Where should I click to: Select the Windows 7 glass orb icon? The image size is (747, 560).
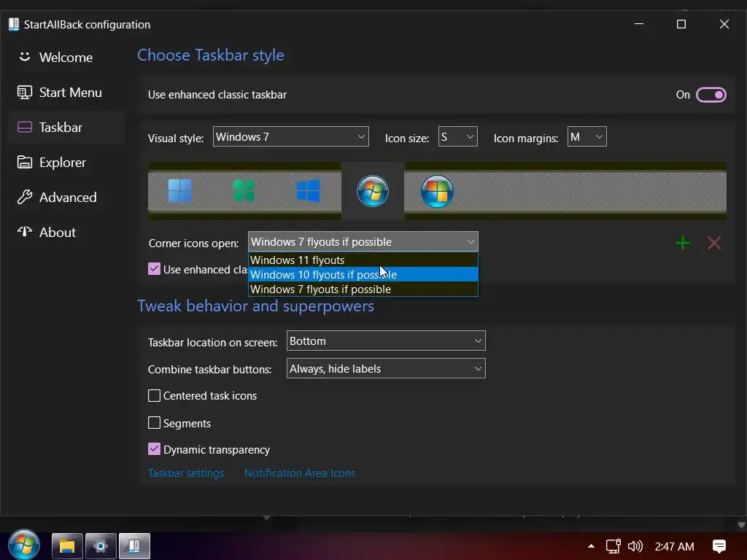[x=373, y=191]
